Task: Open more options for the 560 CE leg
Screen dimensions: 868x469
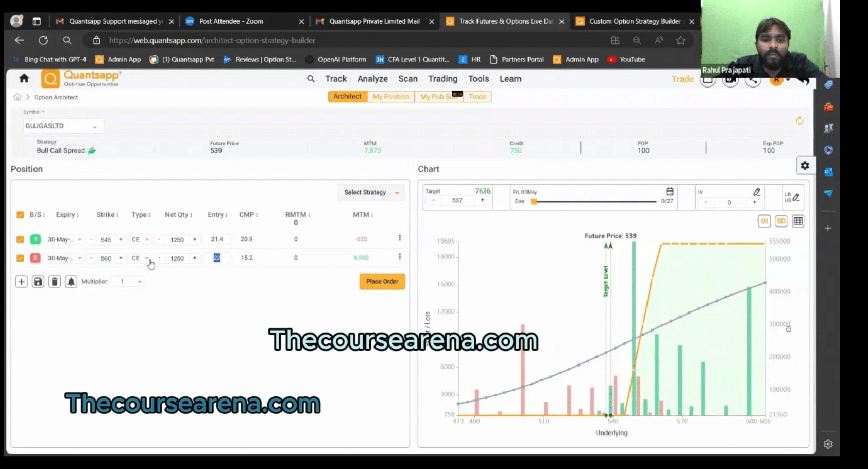Action: tap(400, 257)
